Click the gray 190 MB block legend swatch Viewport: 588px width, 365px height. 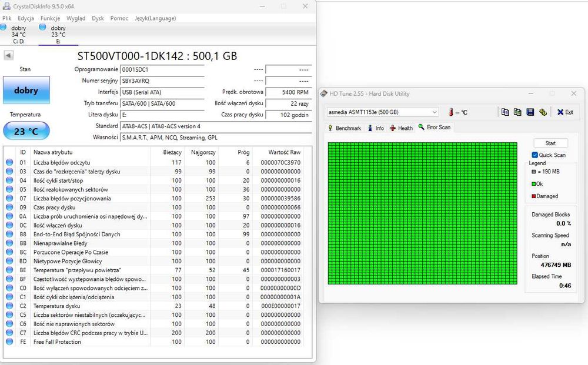(534, 171)
